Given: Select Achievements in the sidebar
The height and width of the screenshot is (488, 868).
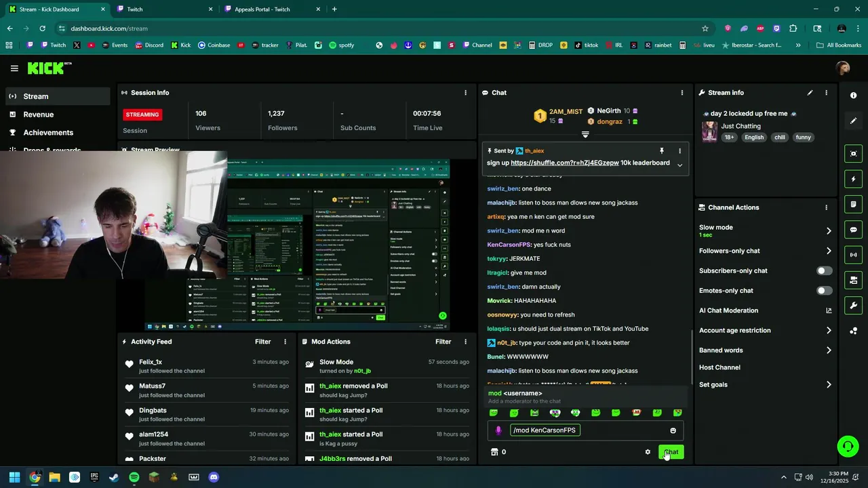Looking at the screenshot, I should pos(58,133).
